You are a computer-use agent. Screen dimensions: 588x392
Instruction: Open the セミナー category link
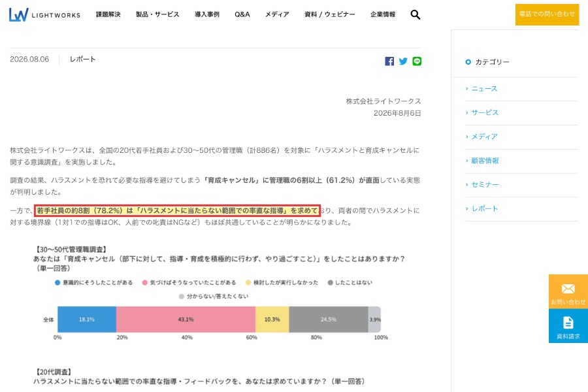click(485, 184)
